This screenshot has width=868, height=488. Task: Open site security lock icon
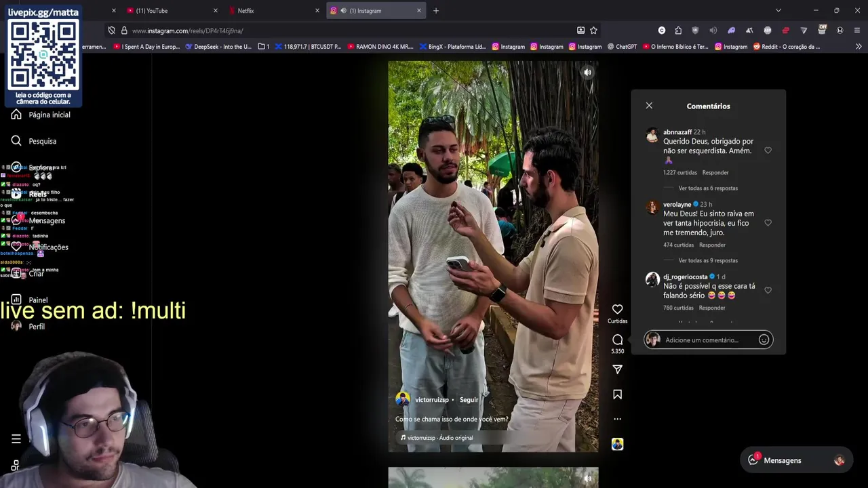click(x=124, y=30)
